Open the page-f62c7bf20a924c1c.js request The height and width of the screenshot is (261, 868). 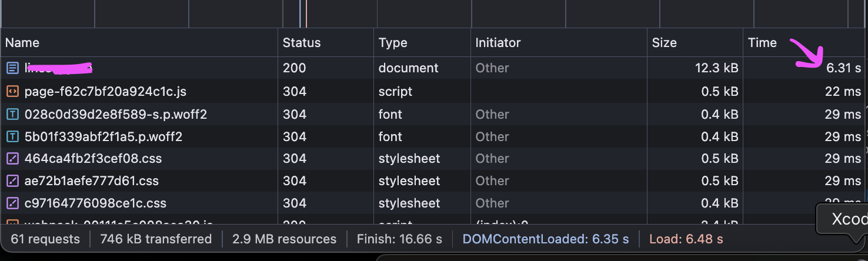pos(105,92)
